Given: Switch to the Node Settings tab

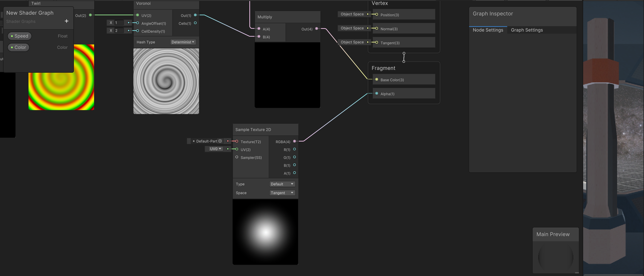Looking at the screenshot, I should (x=488, y=30).
